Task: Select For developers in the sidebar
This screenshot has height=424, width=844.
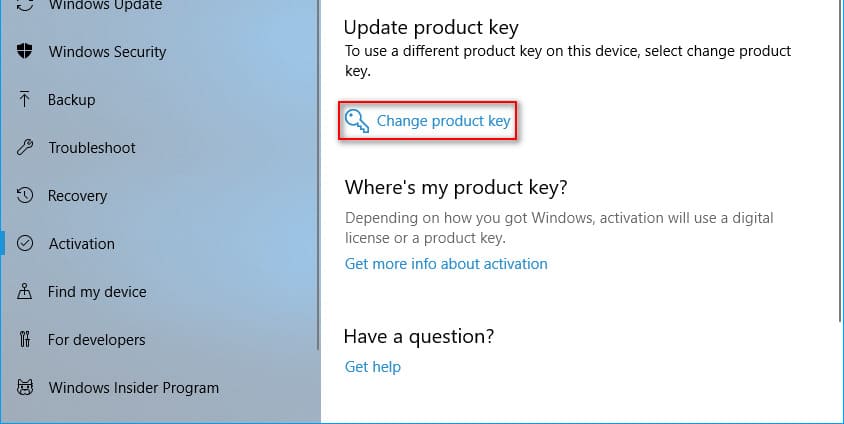Action: tap(96, 340)
